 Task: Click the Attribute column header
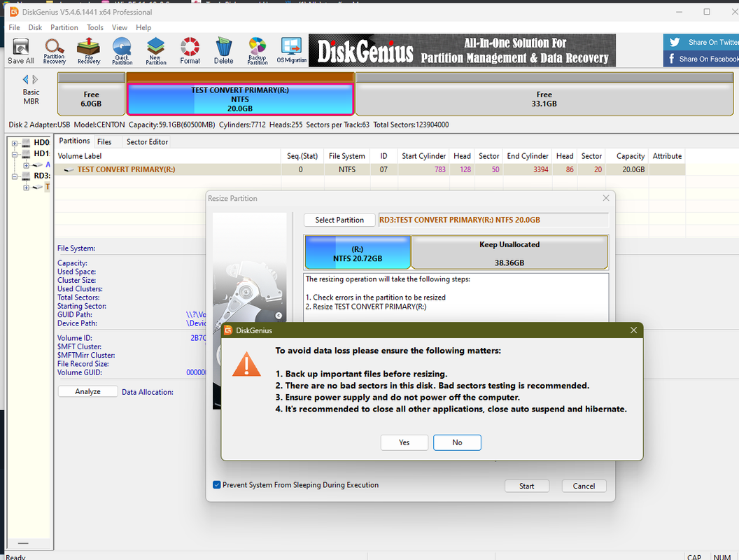667,156
